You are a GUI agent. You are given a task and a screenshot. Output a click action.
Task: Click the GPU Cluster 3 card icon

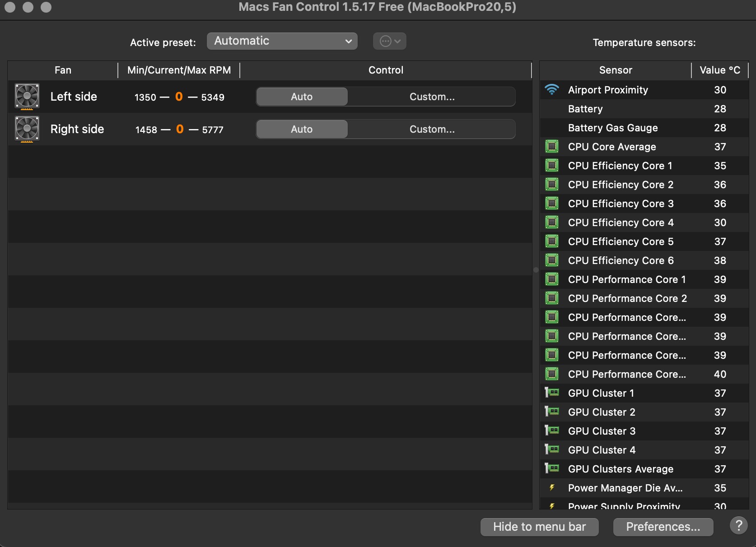[552, 431]
